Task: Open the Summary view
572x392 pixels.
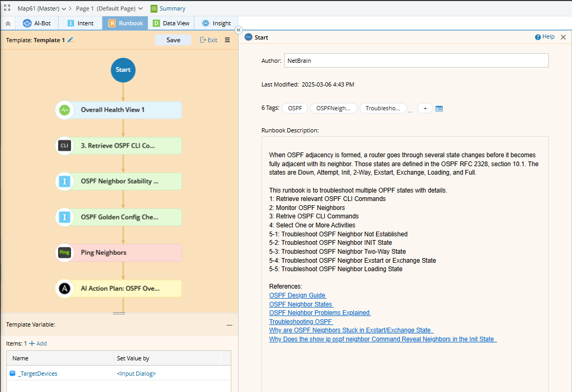Action: coord(172,8)
